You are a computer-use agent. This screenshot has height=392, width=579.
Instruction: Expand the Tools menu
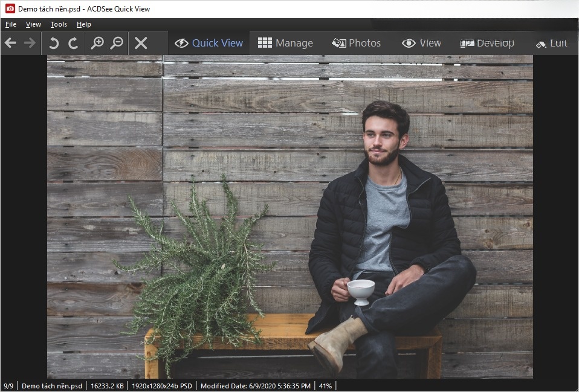[x=59, y=24]
